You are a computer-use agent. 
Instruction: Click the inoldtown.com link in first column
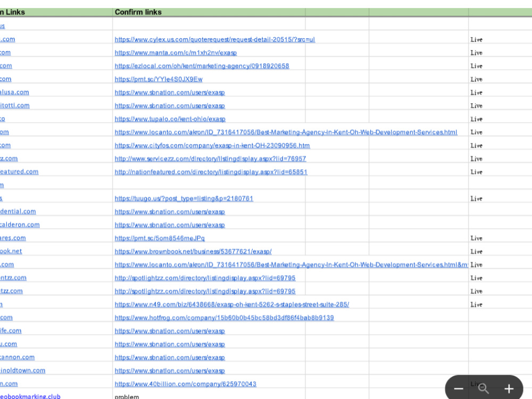point(22,370)
